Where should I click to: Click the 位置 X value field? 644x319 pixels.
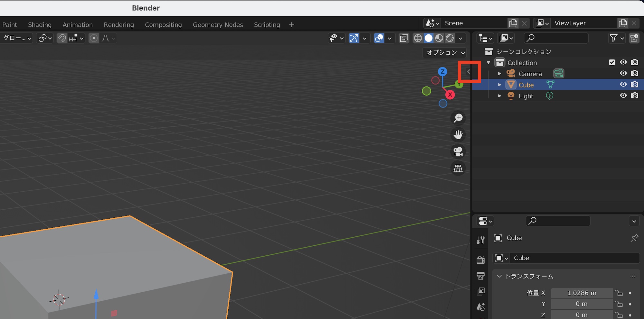(582, 293)
